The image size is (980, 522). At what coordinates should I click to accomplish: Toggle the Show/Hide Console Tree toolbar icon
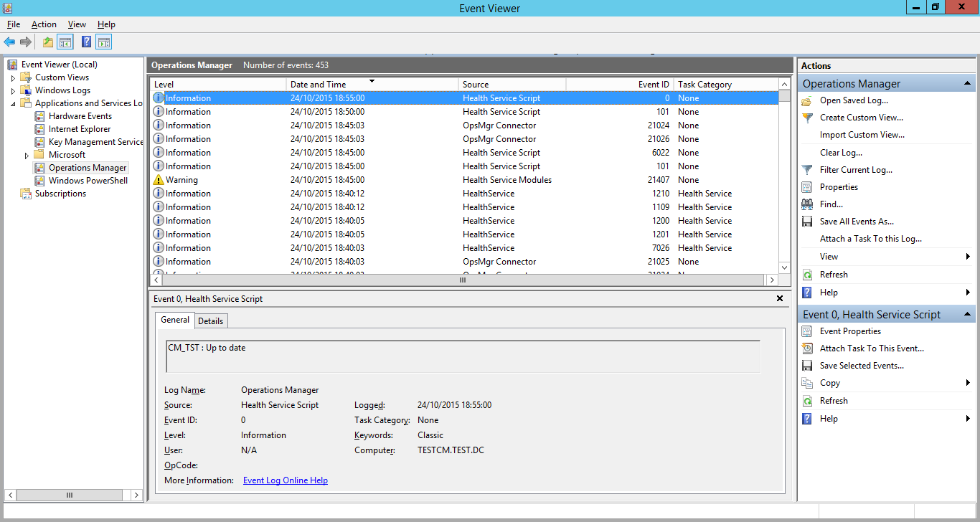[65, 42]
